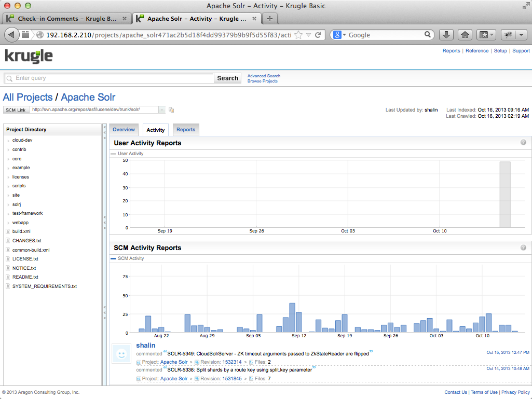Copy the SCM Link with the clipboard icon
532x399 pixels.
(171, 110)
